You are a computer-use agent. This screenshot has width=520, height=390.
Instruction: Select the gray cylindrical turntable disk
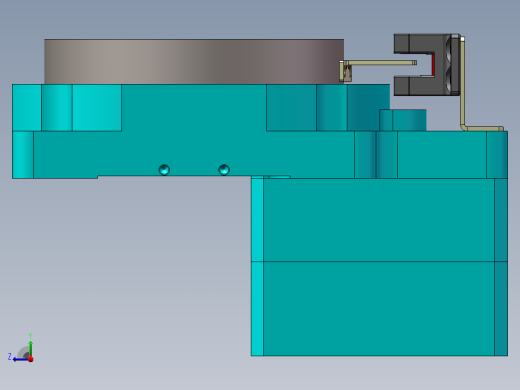(x=194, y=62)
